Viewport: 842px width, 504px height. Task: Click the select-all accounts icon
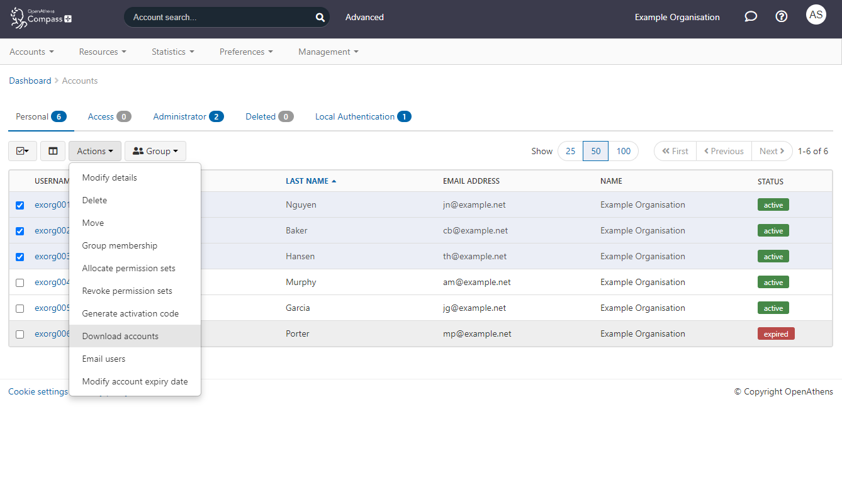pyautogui.click(x=22, y=151)
